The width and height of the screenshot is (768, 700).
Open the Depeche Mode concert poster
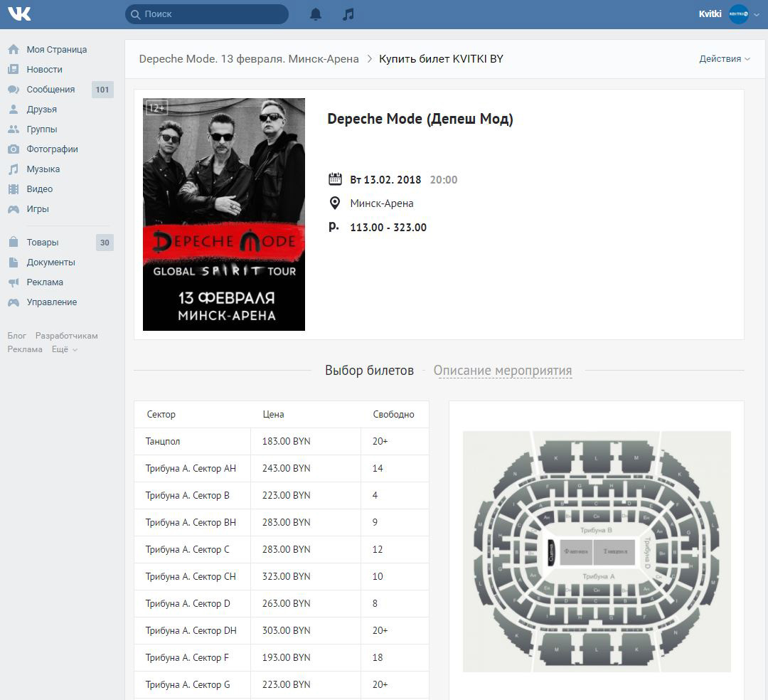(224, 215)
